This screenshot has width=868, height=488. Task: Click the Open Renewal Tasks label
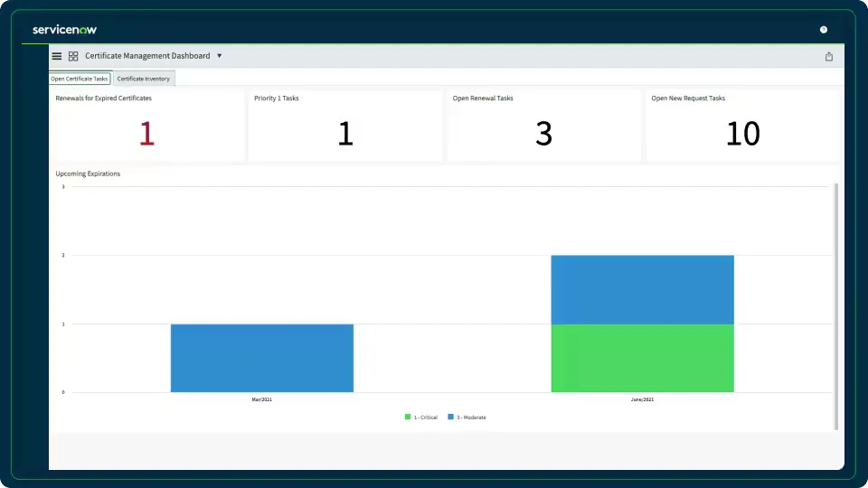coord(483,99)
